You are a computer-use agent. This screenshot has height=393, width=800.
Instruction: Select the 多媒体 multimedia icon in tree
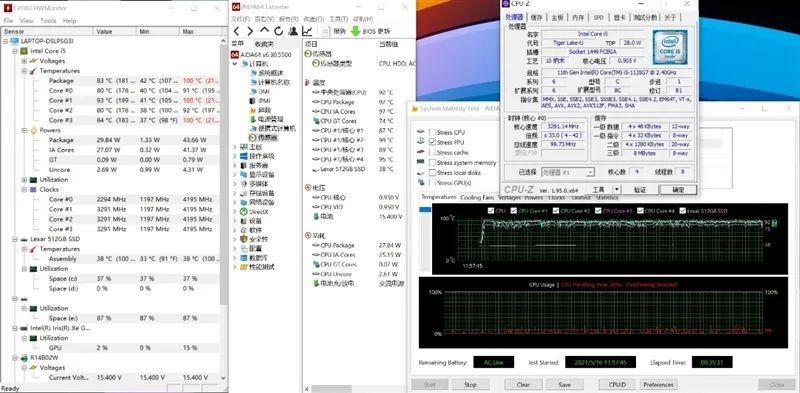pos(244,184)
